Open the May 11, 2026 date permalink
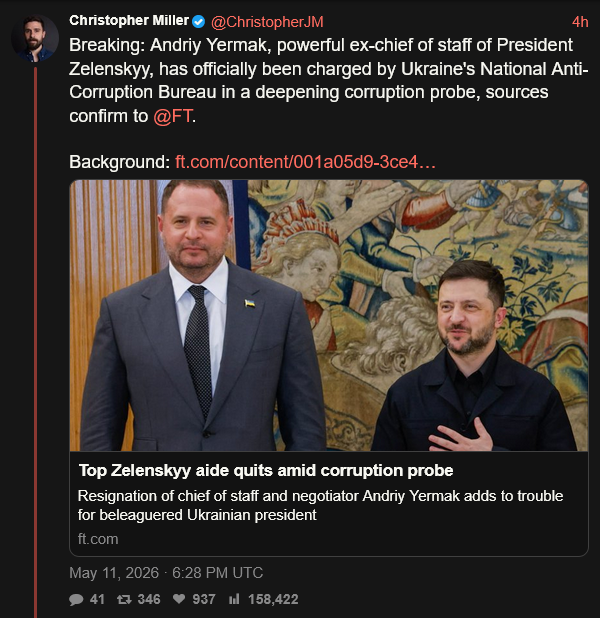600x618 pixels. tap(166, 573)
